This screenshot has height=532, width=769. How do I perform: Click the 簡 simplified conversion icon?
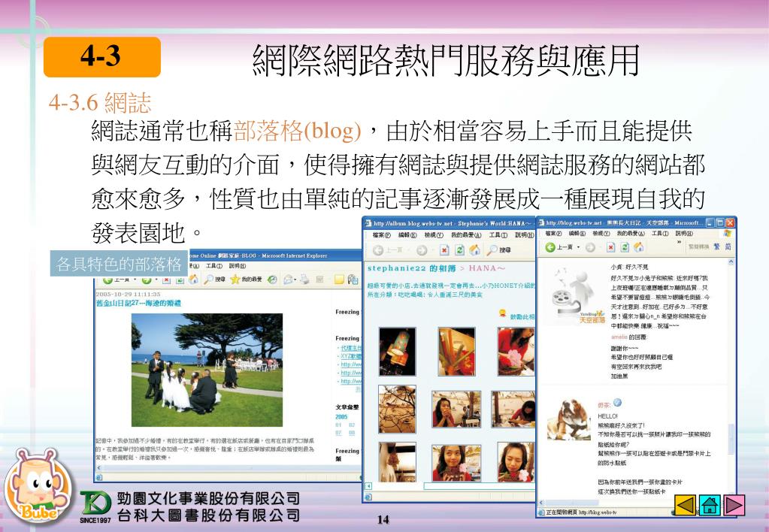(728, 246)
